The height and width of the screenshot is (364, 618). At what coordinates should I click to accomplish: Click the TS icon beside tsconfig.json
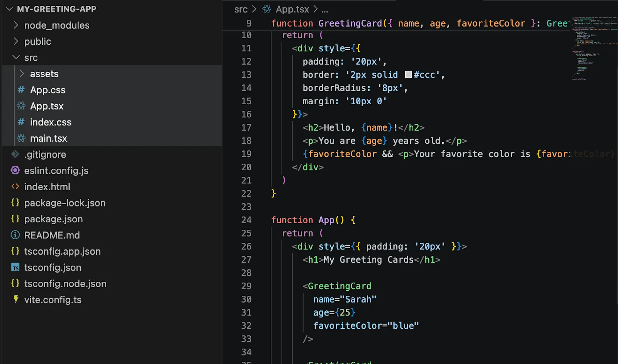click(x=15, y=267)
